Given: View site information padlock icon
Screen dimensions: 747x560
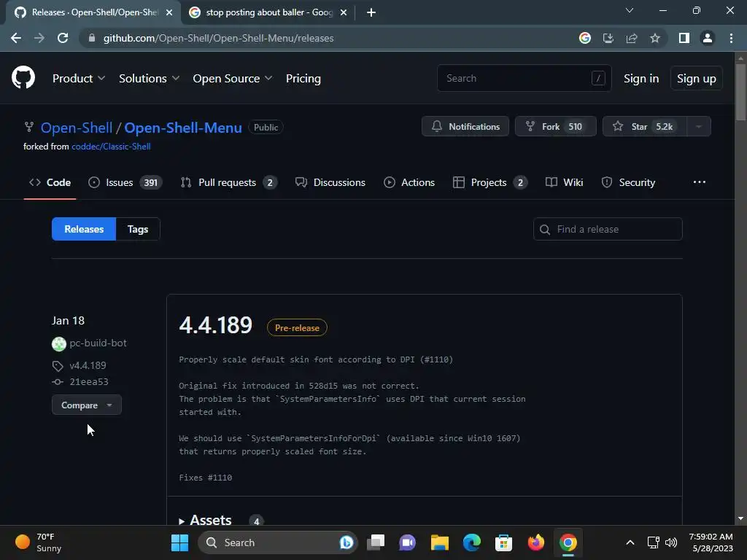Looking at the screenshot, I should 92,38.
